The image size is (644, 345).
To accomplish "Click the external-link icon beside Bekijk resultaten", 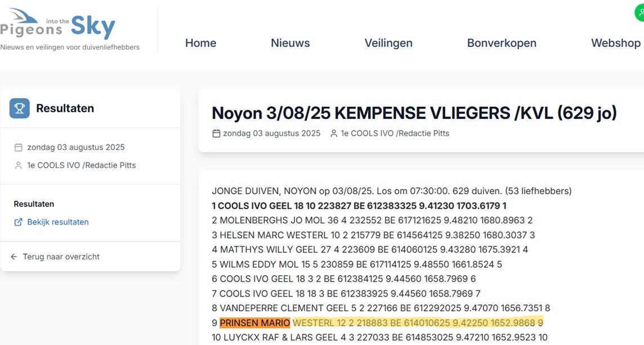I will pyautogui.click(x=17, y=222).
